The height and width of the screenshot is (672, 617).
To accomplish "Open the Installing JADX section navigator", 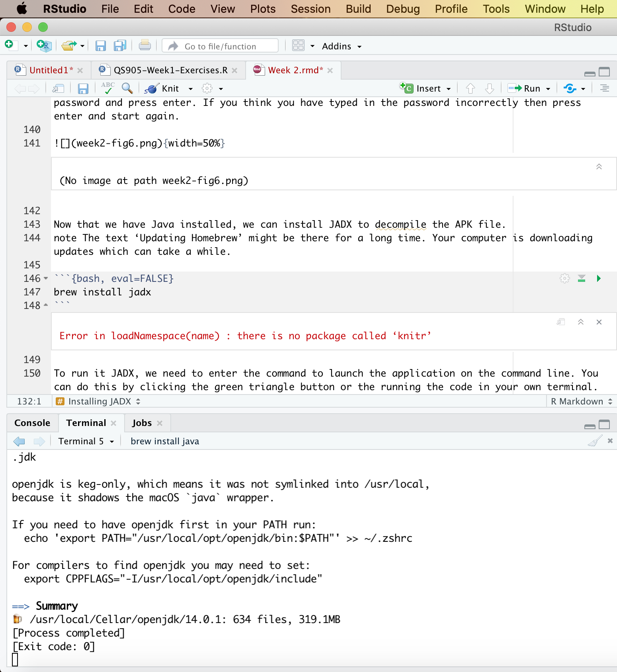I will pyautogui.click(x=99, y=401).
